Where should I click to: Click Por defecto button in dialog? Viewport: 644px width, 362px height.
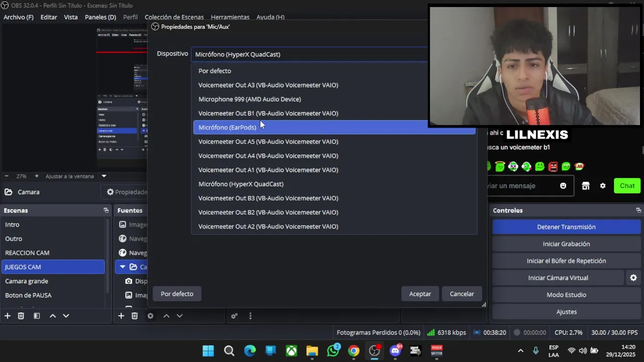point(177,294)
